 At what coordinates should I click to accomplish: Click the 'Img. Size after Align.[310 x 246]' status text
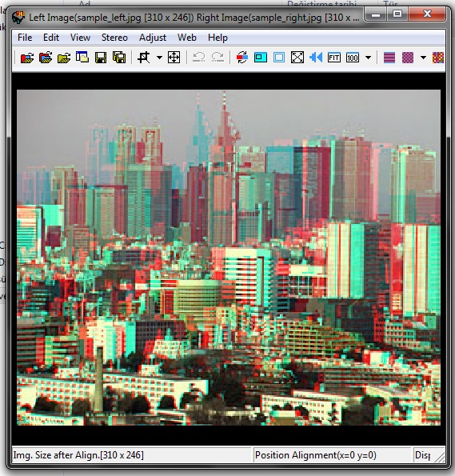pos(78,455)
